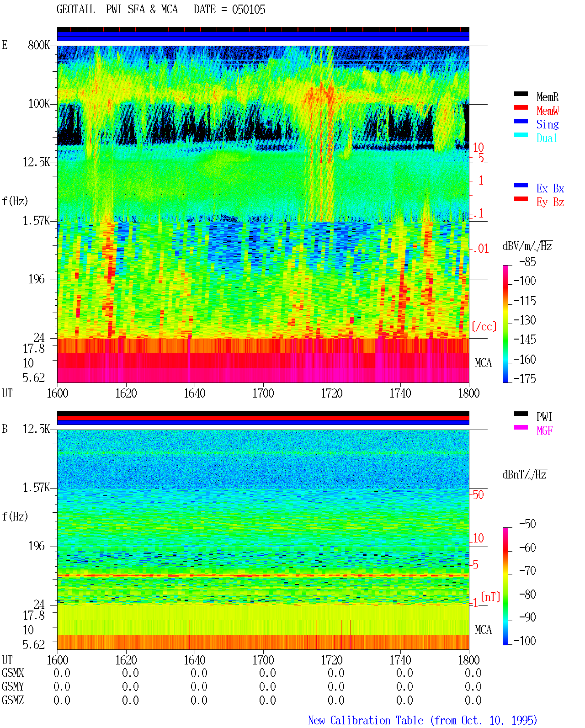Click the blue Sing legend swatch
585x728 pixels.
[521, 122]
